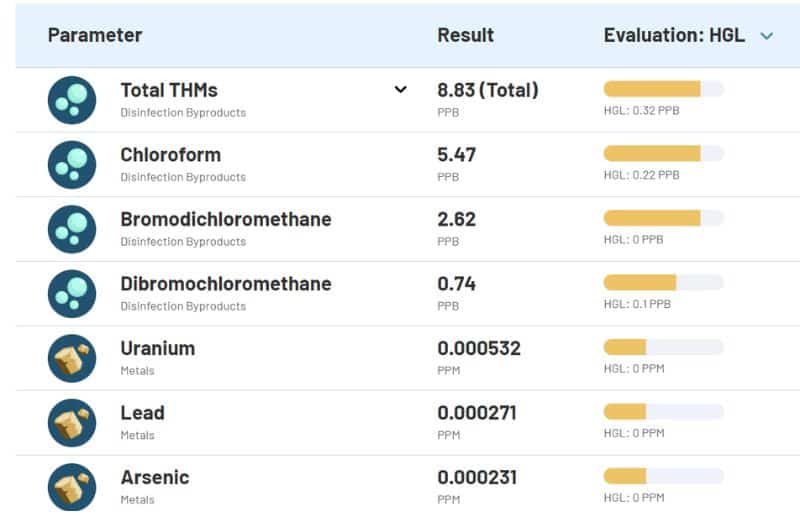Click the Lead HGL evaluation bar

(x=663, y=411)
